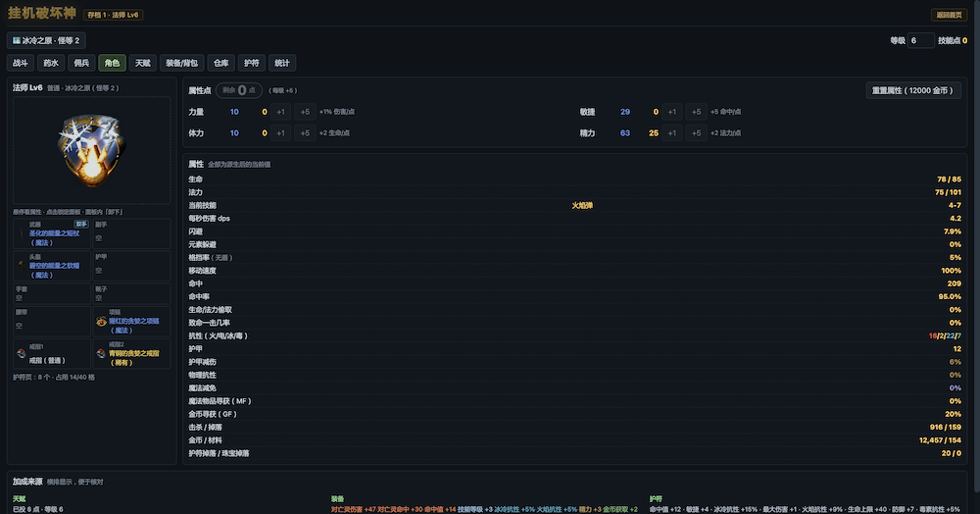Image resolution: width=980 pixels, height=514 pixels.
Task: Click the map icon in 冰冷之原 button
Action: point(17,40)
